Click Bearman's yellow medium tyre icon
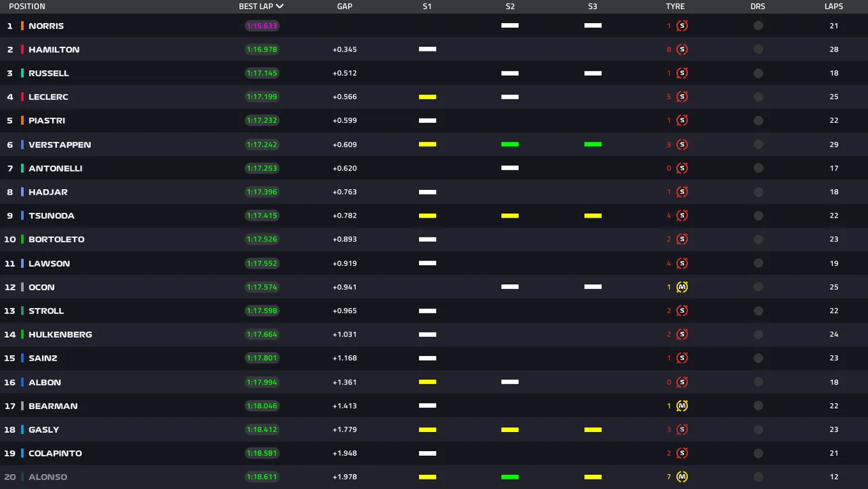This screenshot has height=489, width=868. 682,406
